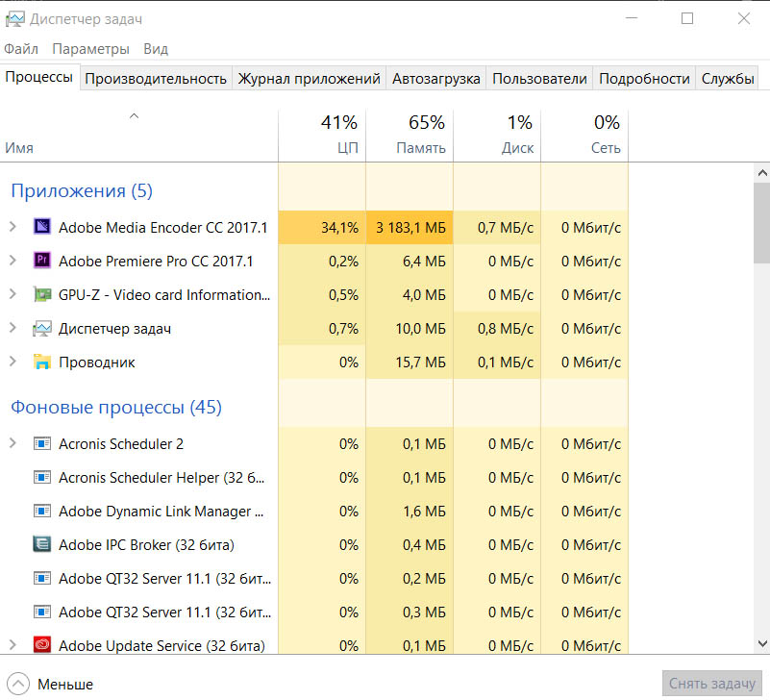Viewport: 770px width, 700px height.
Task: Open the Вид menu
Action: tap(156, 49)
